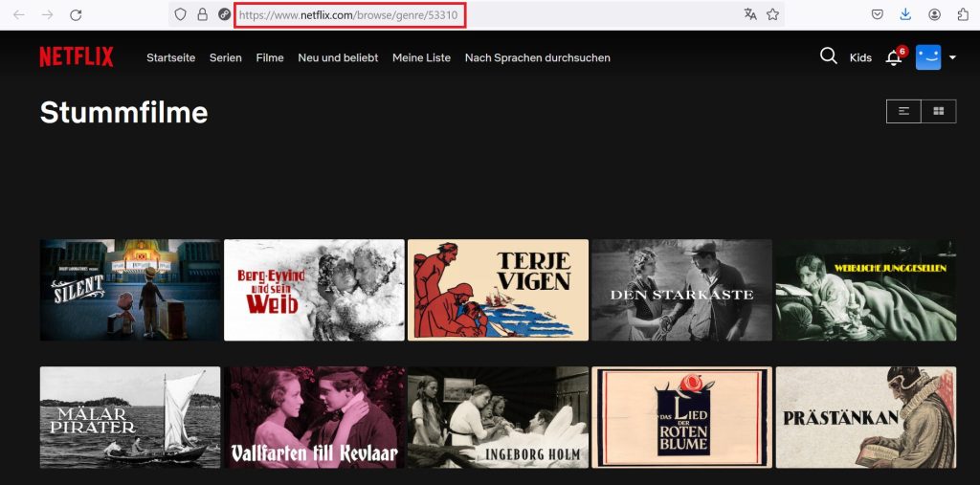Click the Netflix logo

77,57
